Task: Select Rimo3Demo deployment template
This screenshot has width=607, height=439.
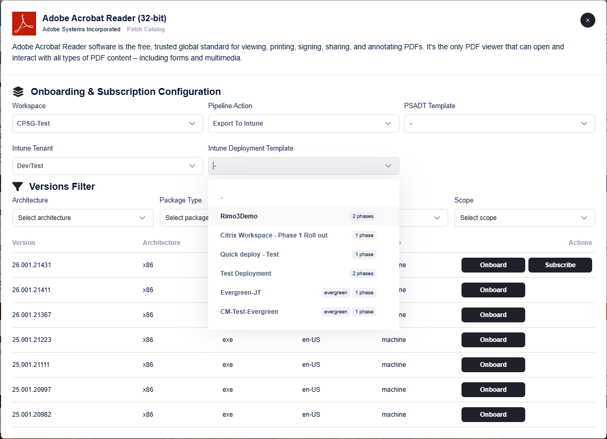Action: point(304,216)
